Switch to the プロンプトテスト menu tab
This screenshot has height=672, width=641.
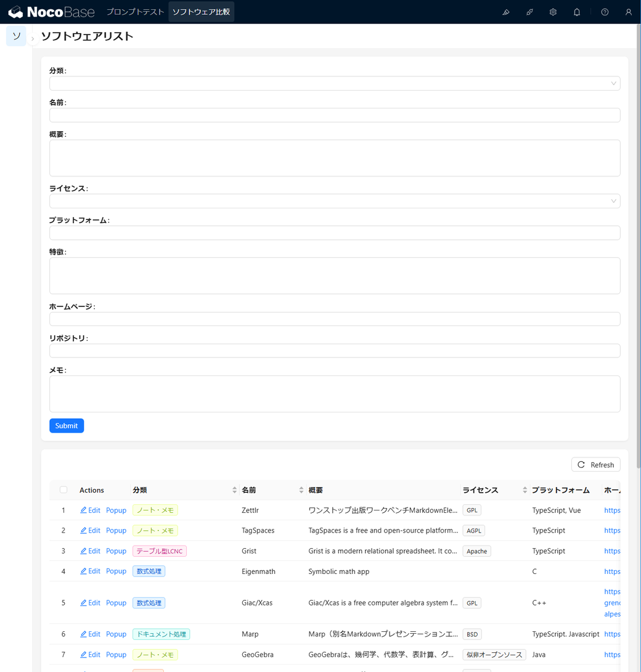(x=135, y=12)
